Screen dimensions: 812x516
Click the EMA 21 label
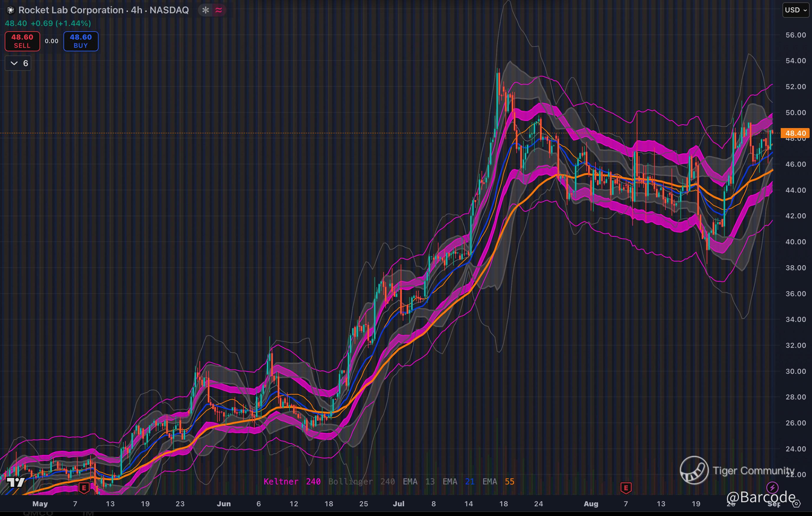(x=458, y=481)
